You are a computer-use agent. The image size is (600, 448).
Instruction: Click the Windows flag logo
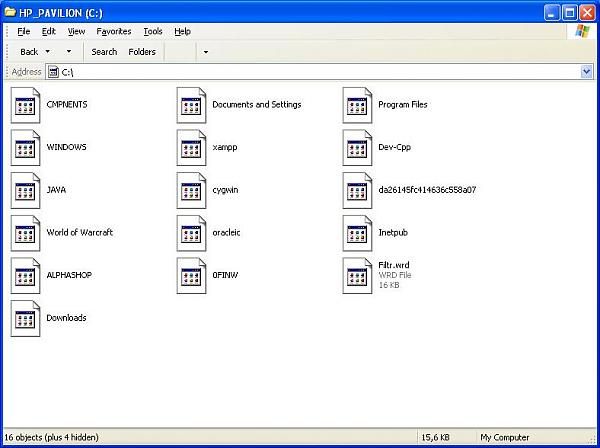(582, 31)
